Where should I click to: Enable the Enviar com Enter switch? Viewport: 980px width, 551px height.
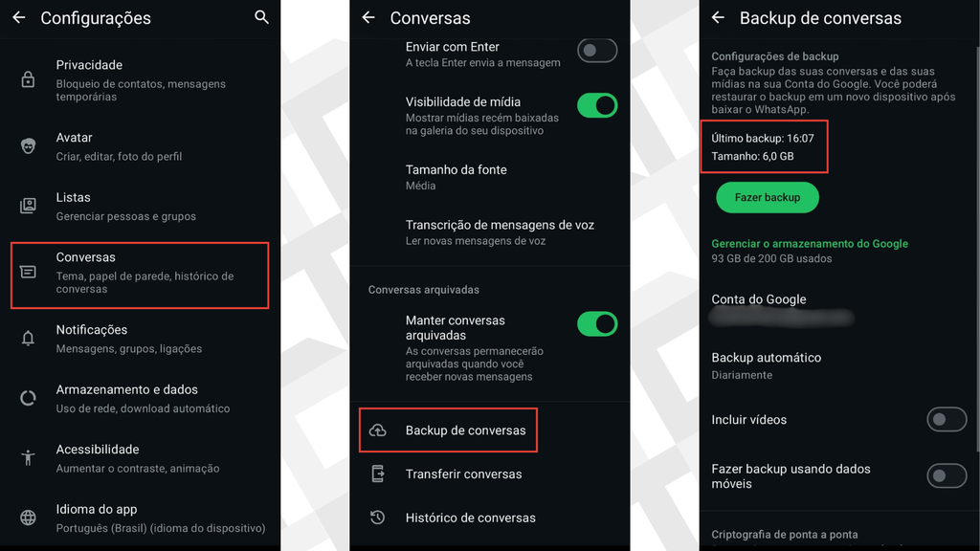point(597,51)
